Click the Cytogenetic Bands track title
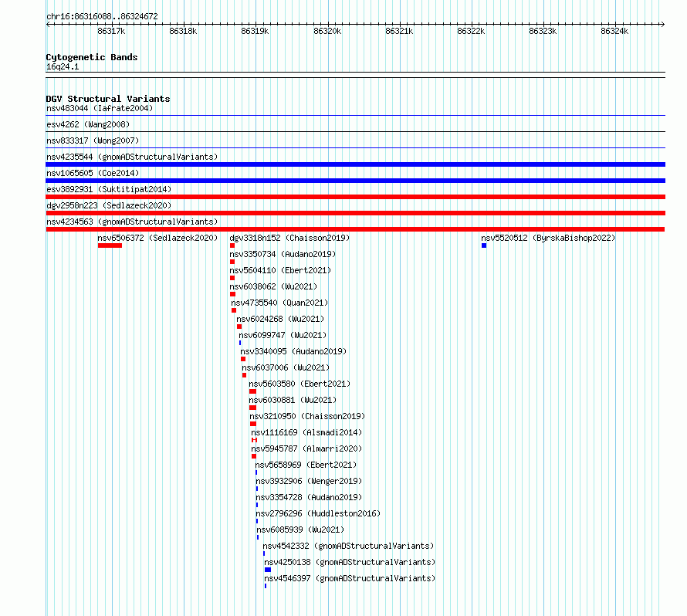Screen dimensions: 687x616 pyautogui.click(x=92, y=57)
